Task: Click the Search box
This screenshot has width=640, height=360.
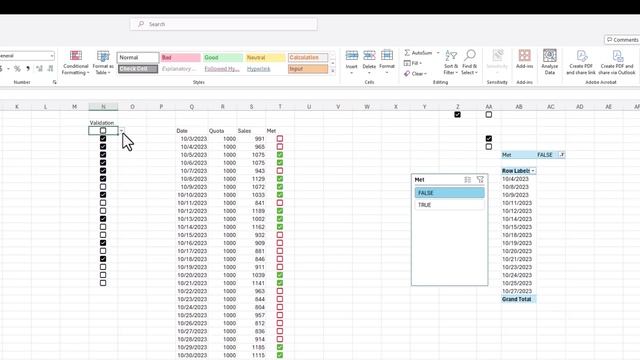Action: pyautogui.click(x=224, y=24)
